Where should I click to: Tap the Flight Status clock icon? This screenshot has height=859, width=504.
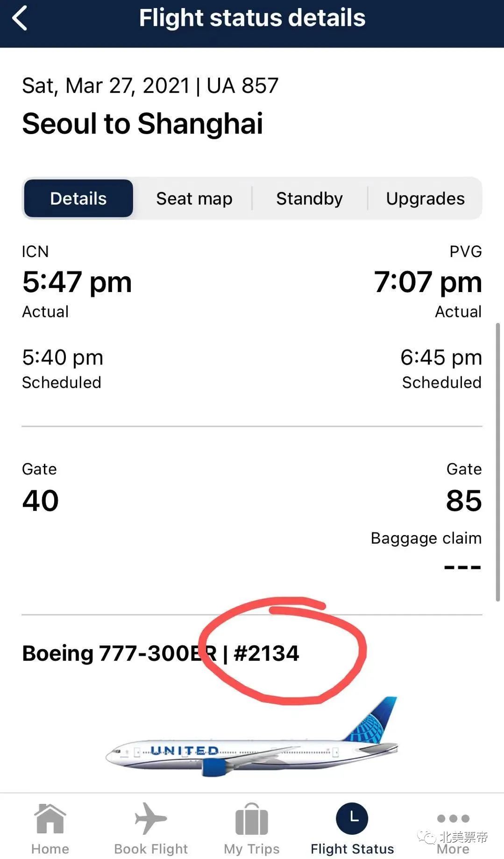pos(352,818)
